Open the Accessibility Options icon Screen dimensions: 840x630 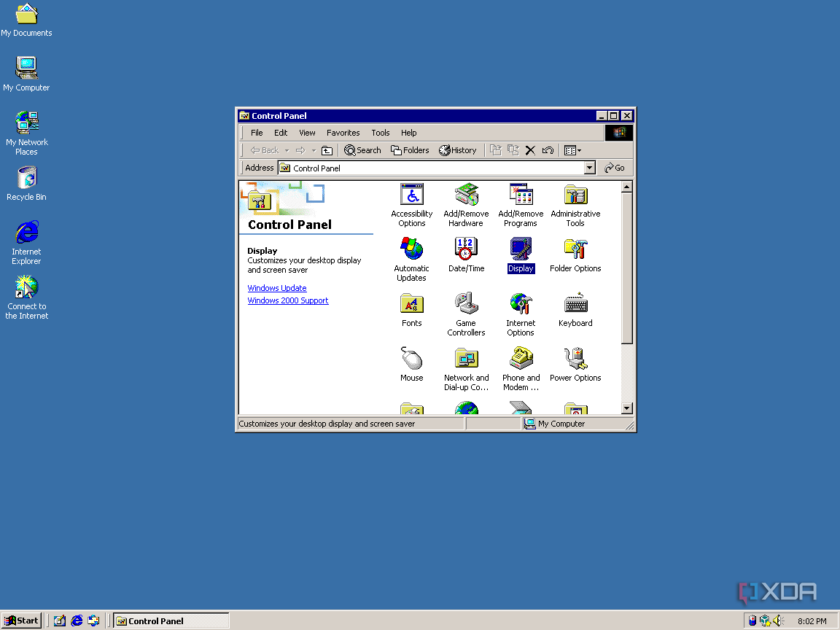tap(411, 195)
